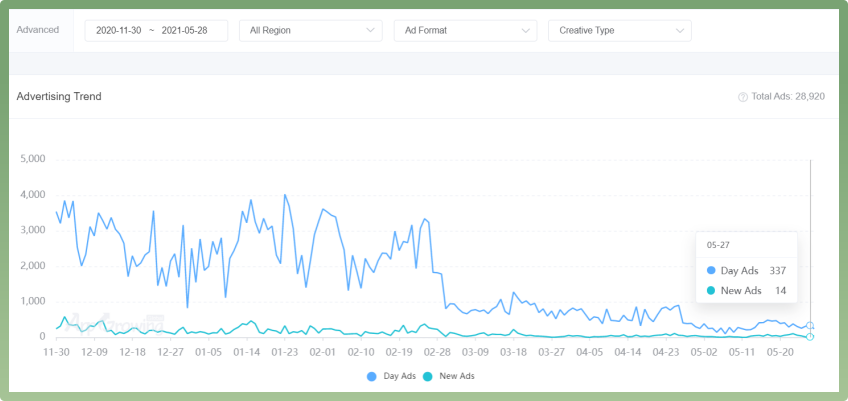The width and height of the screenshot is (848, 401).
Task: Click the start date 2020-11-30 field
Action: [x=118, y=31]
